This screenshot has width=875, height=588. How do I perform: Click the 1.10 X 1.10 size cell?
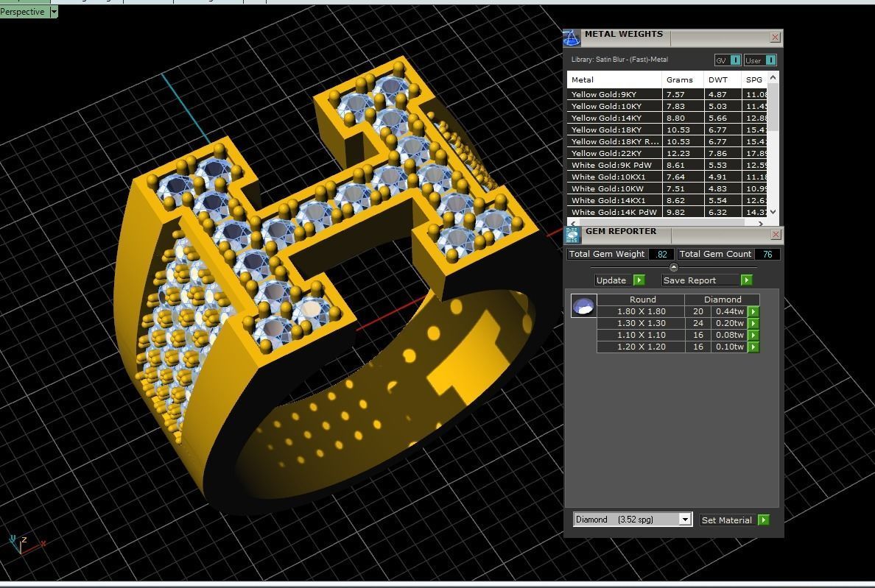(x=642, y=335)
